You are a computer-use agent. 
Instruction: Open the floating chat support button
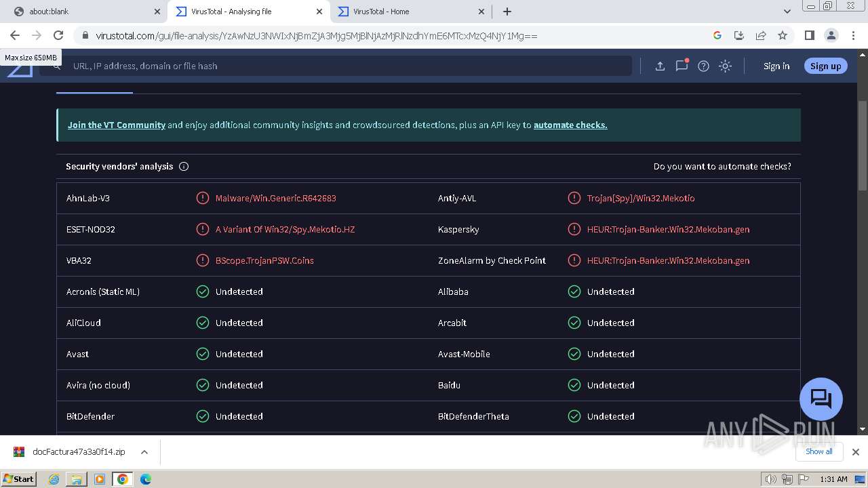coord(821,399)
